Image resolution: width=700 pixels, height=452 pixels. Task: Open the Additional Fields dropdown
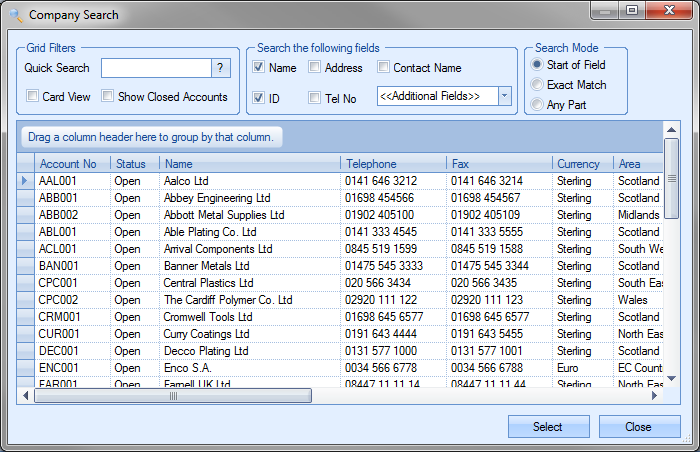pyautogui.click(x=504, y=96)
